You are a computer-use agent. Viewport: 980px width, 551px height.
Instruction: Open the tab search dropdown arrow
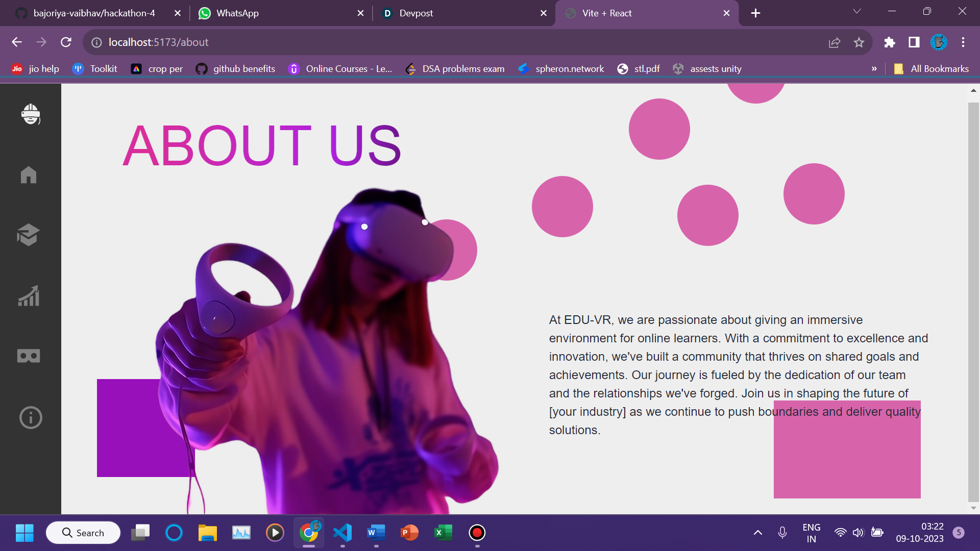[x=857, y=12]
